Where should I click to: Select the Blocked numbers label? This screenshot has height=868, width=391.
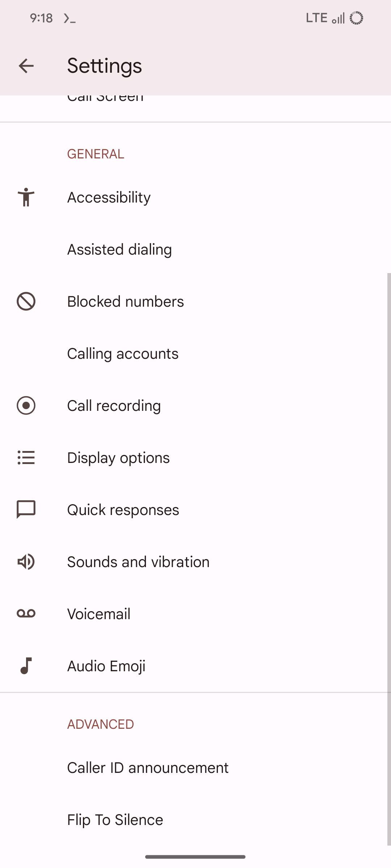[126, 302]
